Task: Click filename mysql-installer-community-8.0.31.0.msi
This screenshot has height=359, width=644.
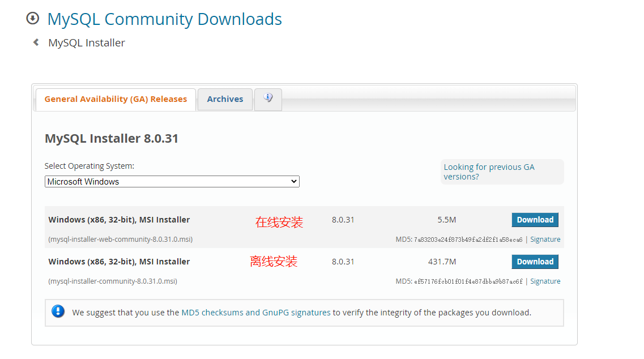Action: click(113, 281)
